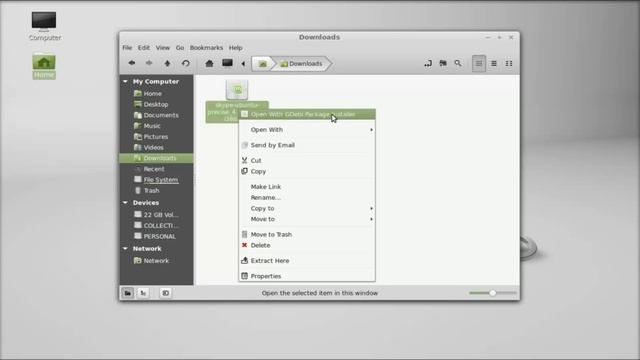
Task: Choose Extract Here
Action: (x=307, y=261)
